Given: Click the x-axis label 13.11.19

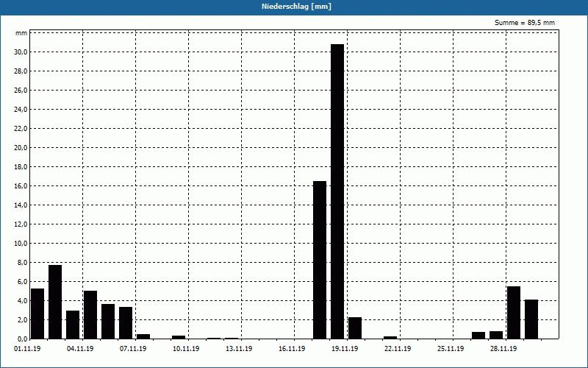Looking at the screenshot, I should [x=239, y=348].
